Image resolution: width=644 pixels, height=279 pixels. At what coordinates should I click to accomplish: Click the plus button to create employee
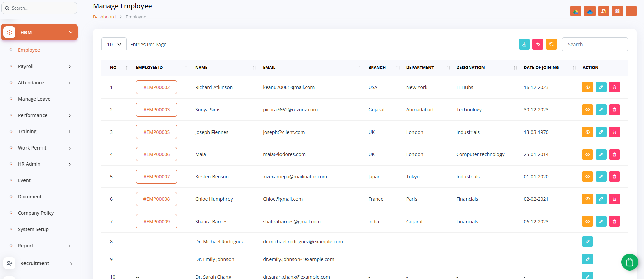click(631, 11)
